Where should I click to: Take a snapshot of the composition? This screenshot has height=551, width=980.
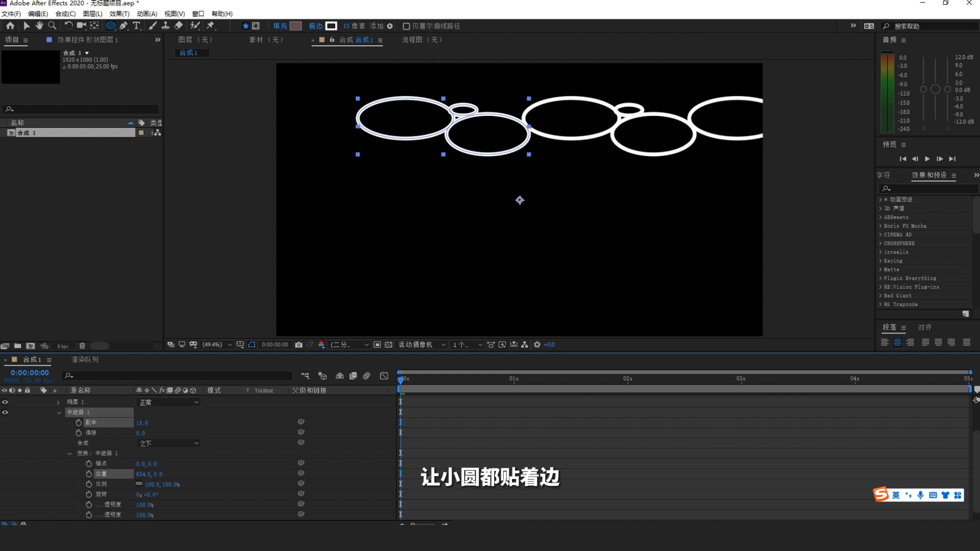tap(299, 344)
